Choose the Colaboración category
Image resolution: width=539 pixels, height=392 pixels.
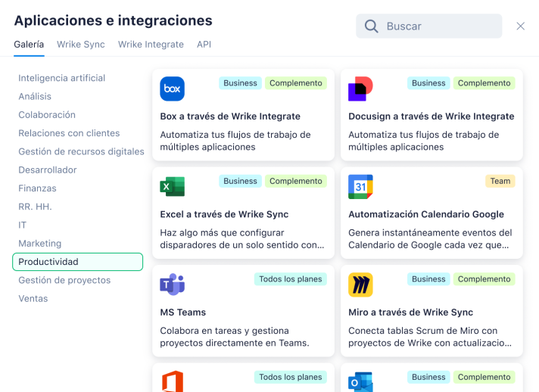click(47, 115)
